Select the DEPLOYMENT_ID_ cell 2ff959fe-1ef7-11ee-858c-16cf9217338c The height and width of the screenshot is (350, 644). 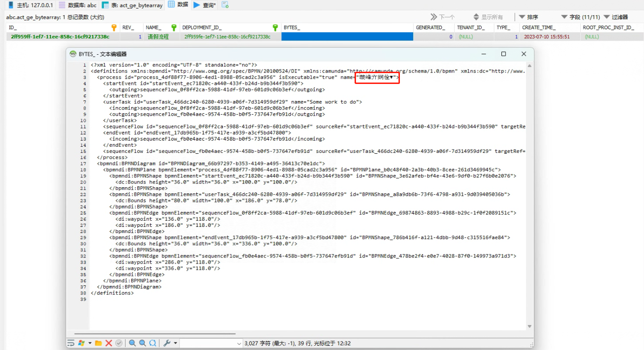point(230,36)
